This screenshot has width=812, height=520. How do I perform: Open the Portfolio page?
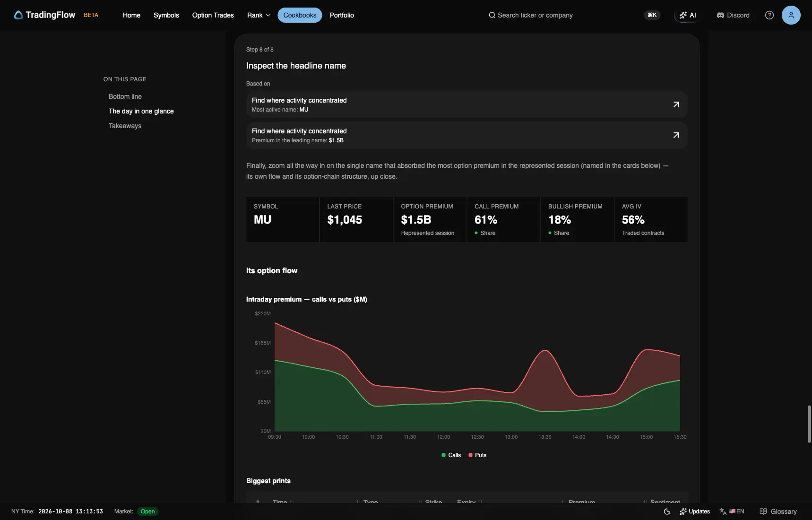342,15
